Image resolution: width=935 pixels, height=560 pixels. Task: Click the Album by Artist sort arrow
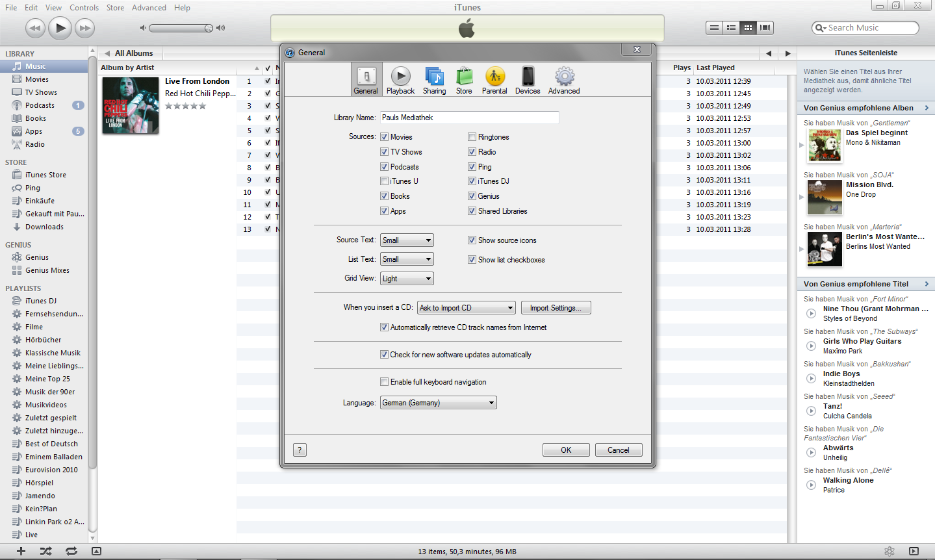pos(257,68)
